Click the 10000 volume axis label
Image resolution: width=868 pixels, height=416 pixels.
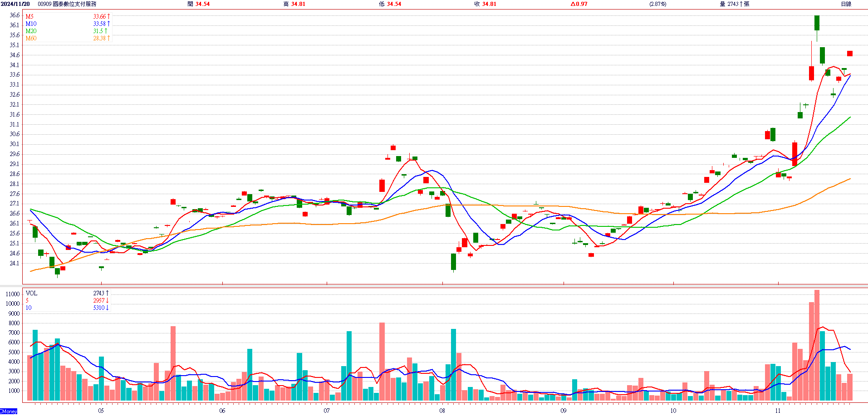13,304
